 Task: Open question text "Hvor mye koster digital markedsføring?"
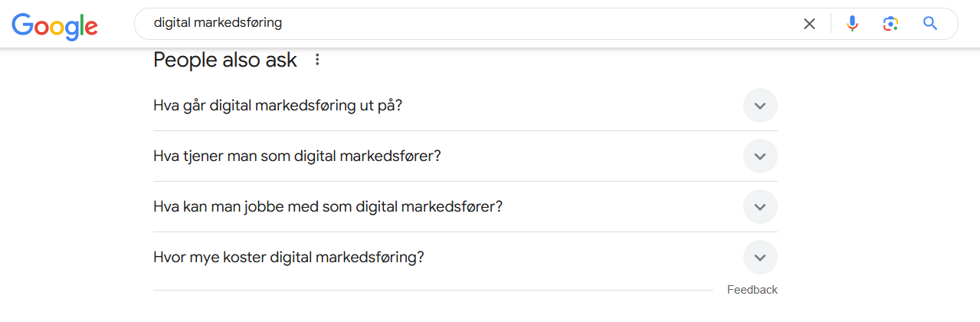(x=288, y=257)
